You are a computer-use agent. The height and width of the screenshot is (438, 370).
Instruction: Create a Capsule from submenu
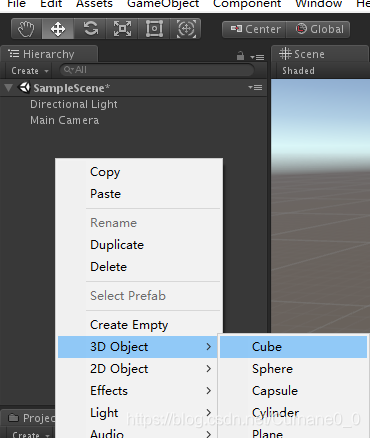tap(293, 391)
